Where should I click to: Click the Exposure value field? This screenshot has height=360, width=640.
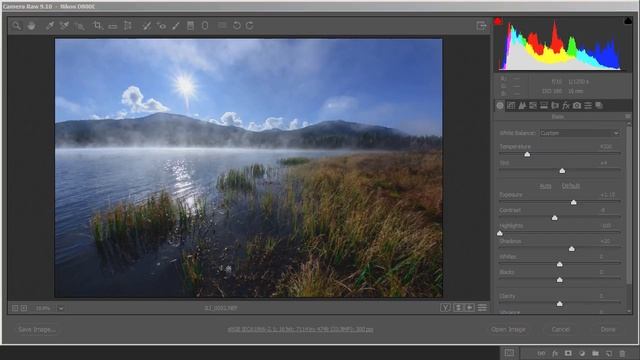click(607, 195)
